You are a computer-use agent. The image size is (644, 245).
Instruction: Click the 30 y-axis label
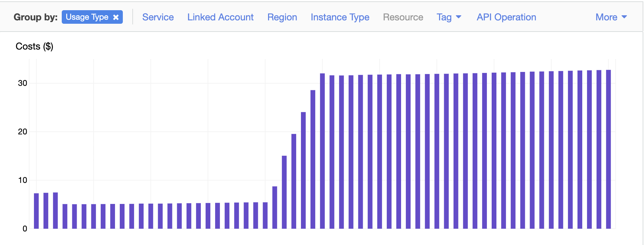click(23, 83)
